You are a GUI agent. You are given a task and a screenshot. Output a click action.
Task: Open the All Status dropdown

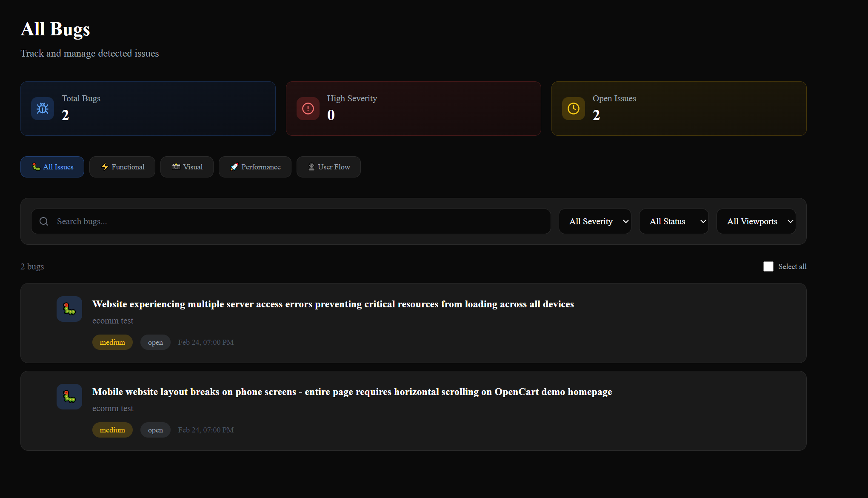pyautogui.click(x=674, y=221)
